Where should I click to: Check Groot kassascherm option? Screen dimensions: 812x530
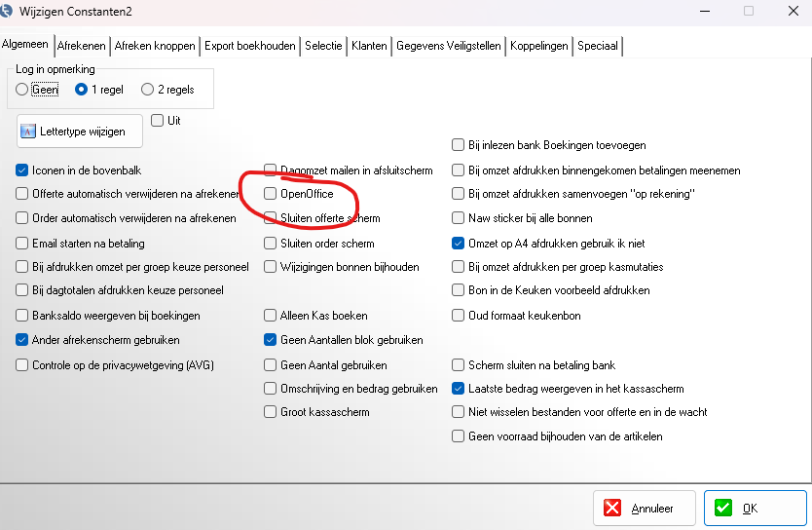coord(271,412)
